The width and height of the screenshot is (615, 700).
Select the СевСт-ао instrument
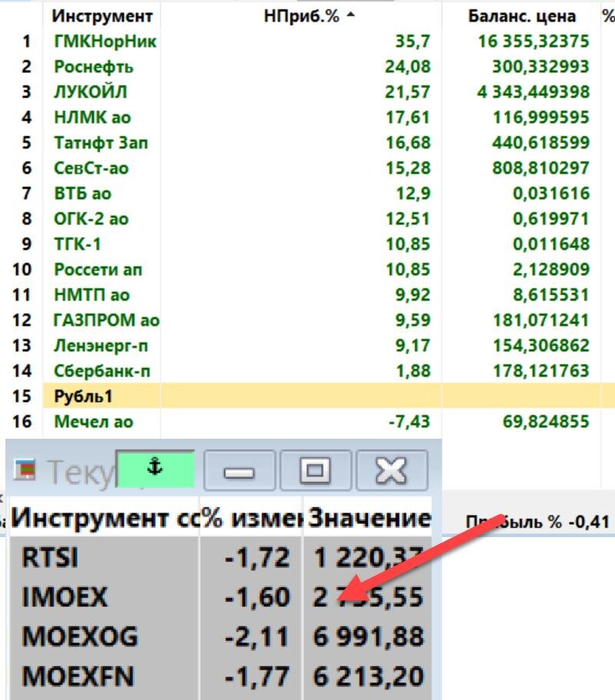click(x=91, y=168)
